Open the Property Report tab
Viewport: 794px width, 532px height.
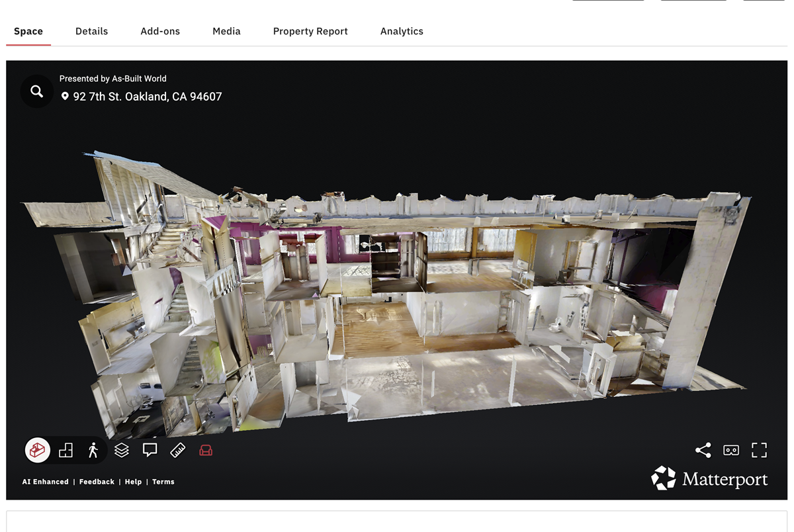point(310,31)
